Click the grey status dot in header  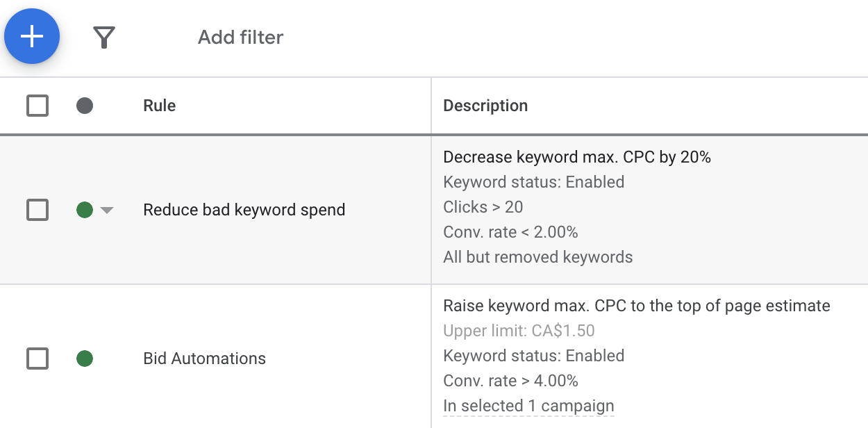click(85, 106)
